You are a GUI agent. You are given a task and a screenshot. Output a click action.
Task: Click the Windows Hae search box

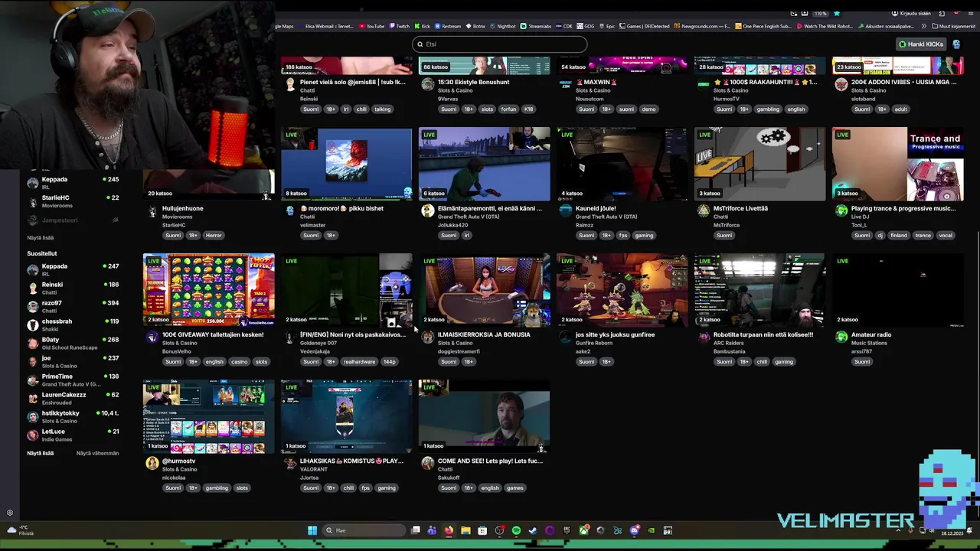364,530
